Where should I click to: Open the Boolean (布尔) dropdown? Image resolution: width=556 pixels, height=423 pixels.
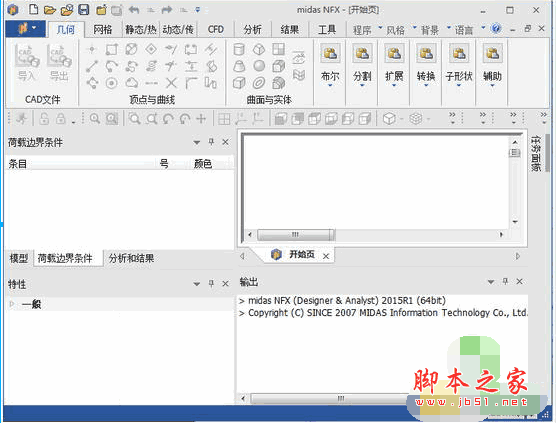[x=330, y=66]
